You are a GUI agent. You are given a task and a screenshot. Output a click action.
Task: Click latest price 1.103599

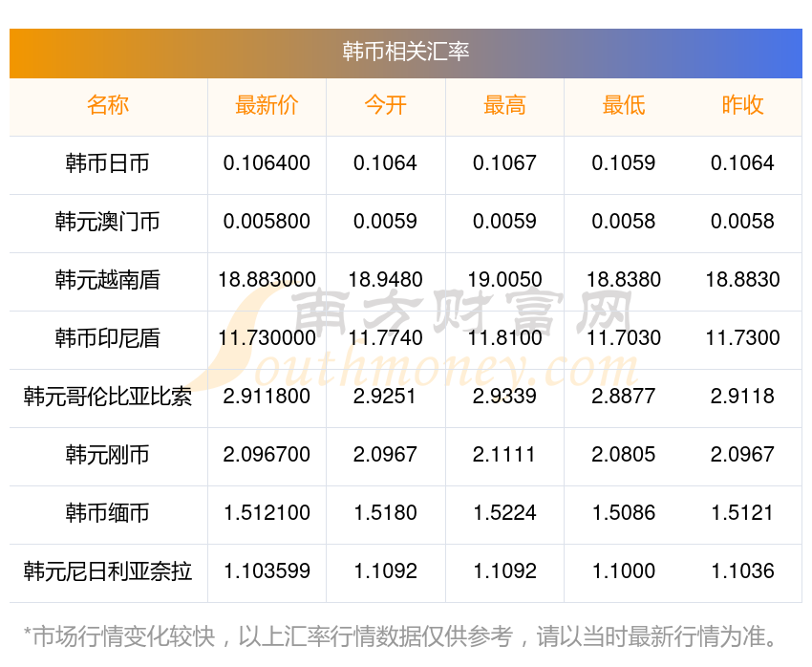tap(267, 571)
